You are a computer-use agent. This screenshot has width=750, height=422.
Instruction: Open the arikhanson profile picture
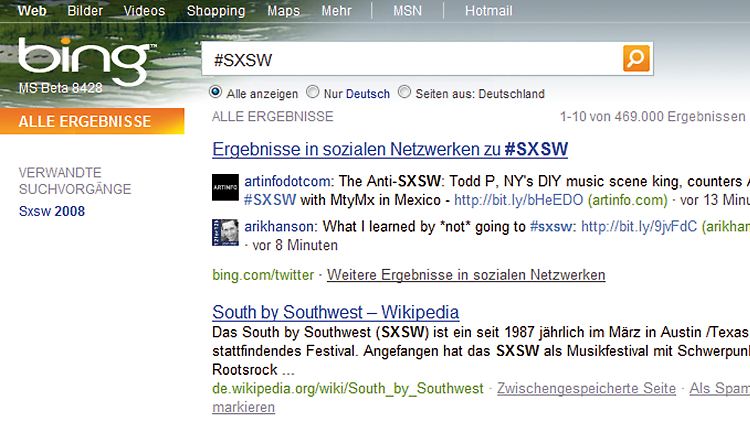point(225,232)
